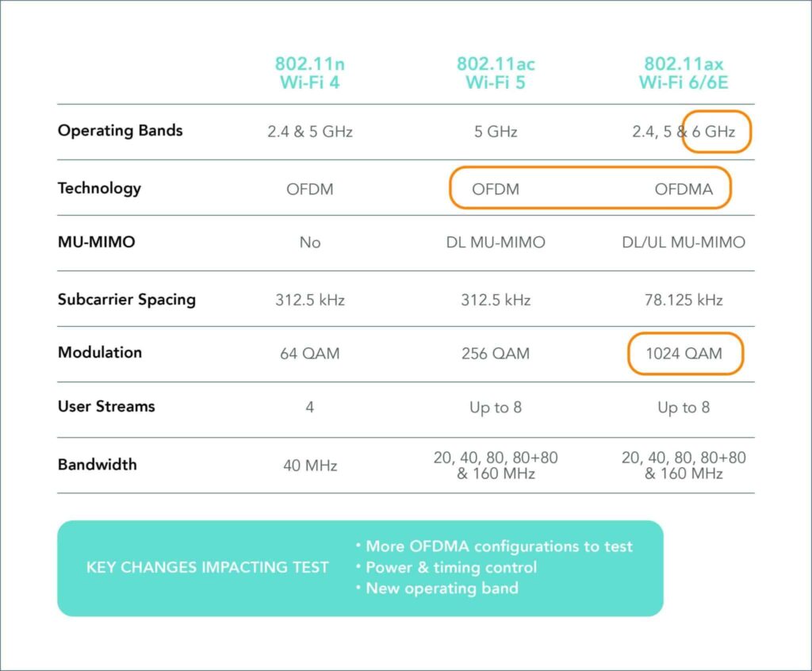Select the Subcarrier Spacing row label

(126, 300)
